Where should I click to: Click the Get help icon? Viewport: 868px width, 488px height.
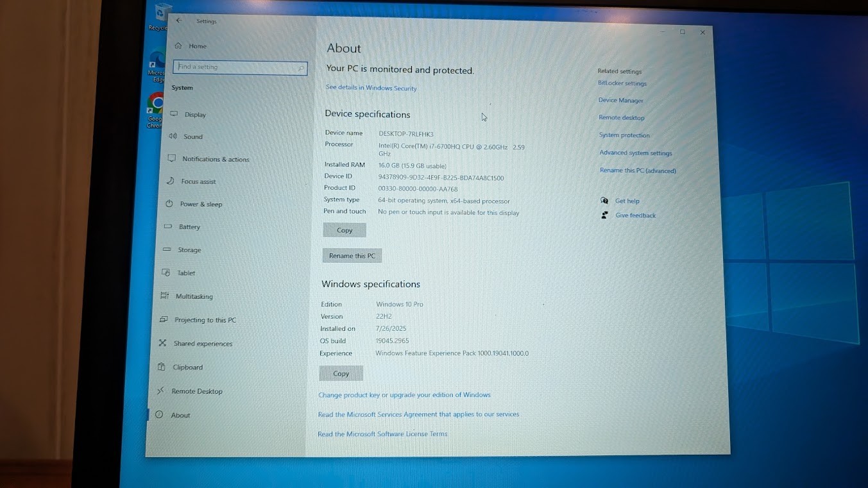click(x=604, y=201)
